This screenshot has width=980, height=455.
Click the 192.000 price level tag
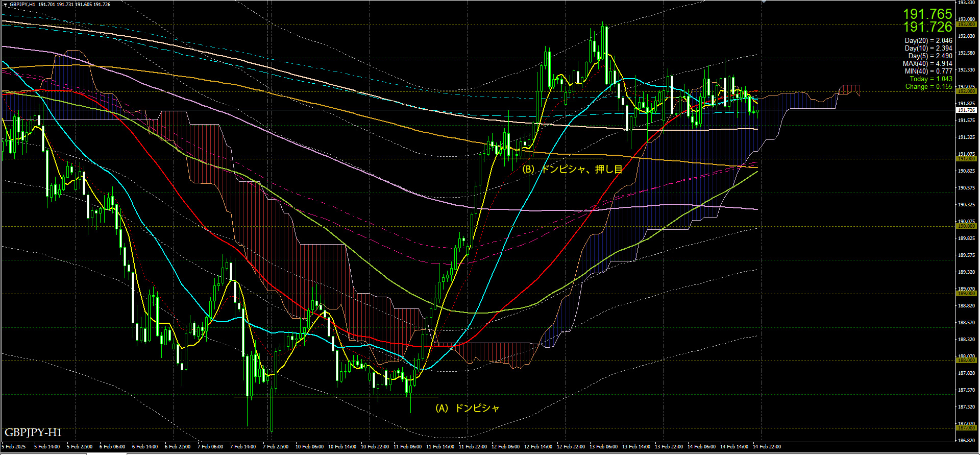pyautogui.click(x=966, y=91)
